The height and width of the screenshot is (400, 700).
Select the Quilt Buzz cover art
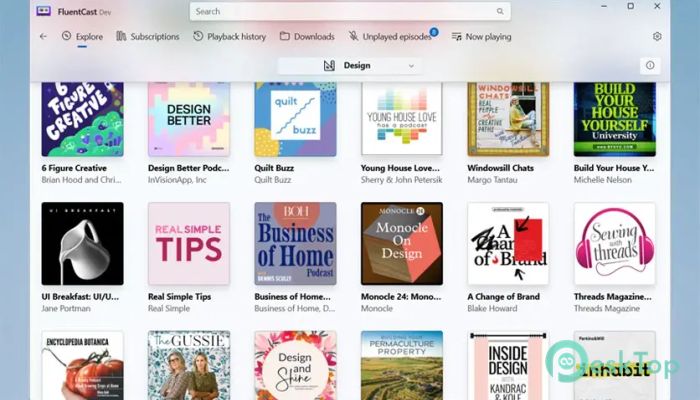295,119
